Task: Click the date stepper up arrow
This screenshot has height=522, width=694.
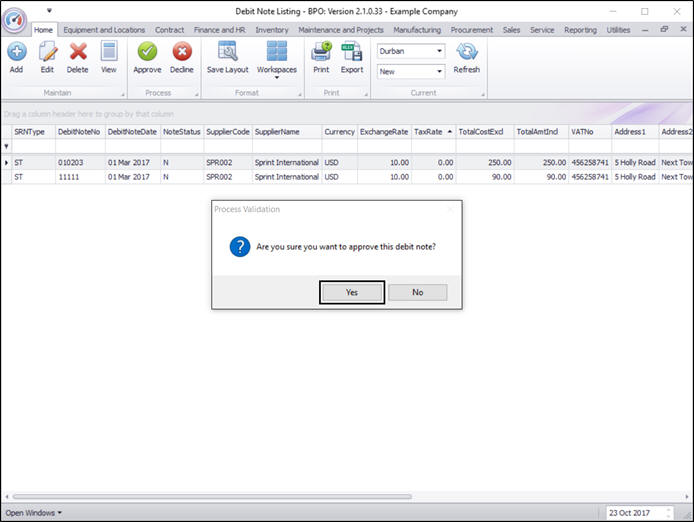Action: tap(668, 510)
